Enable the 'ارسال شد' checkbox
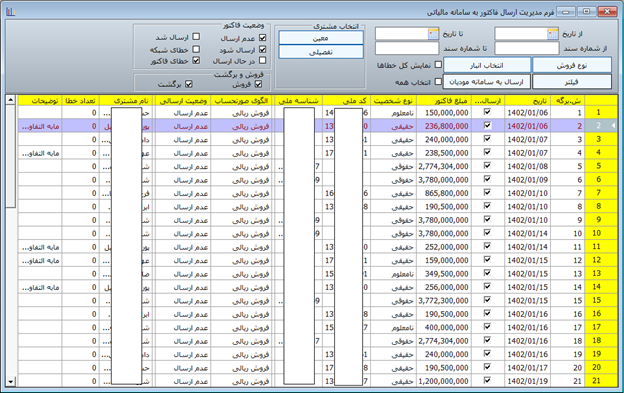 point(196,37)
